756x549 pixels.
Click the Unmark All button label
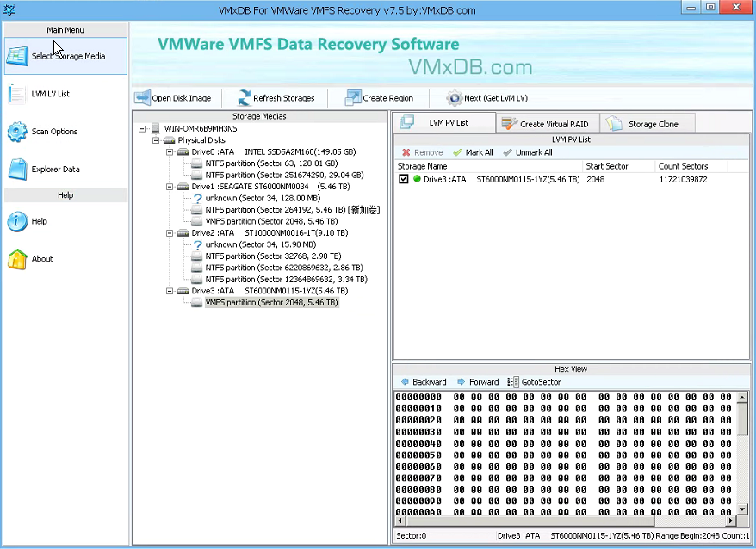534,152
